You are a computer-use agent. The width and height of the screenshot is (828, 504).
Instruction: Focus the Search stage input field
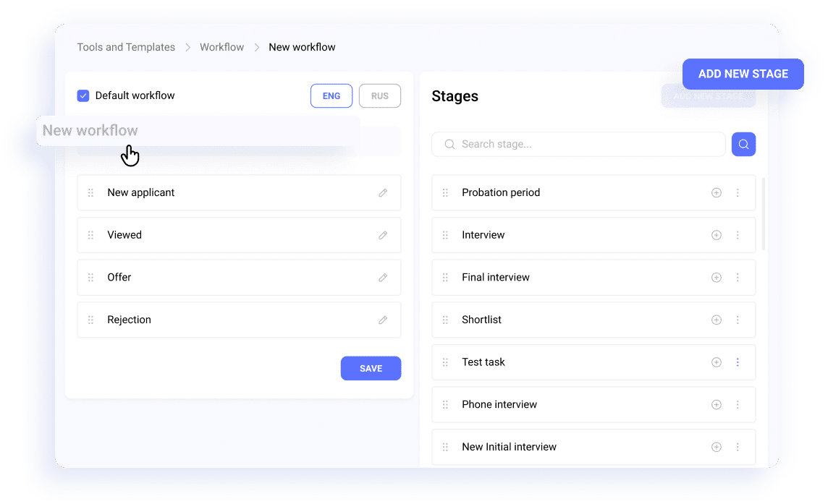(x=578, y=144)
